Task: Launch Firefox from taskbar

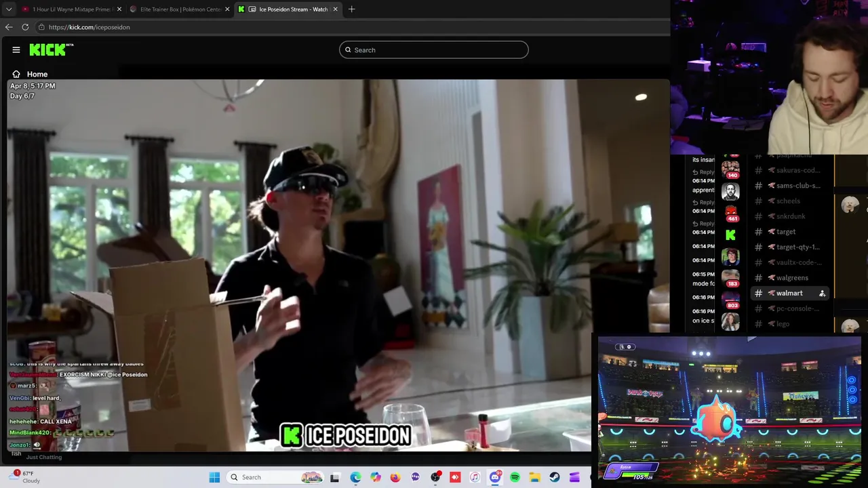Action: point(395,477)
